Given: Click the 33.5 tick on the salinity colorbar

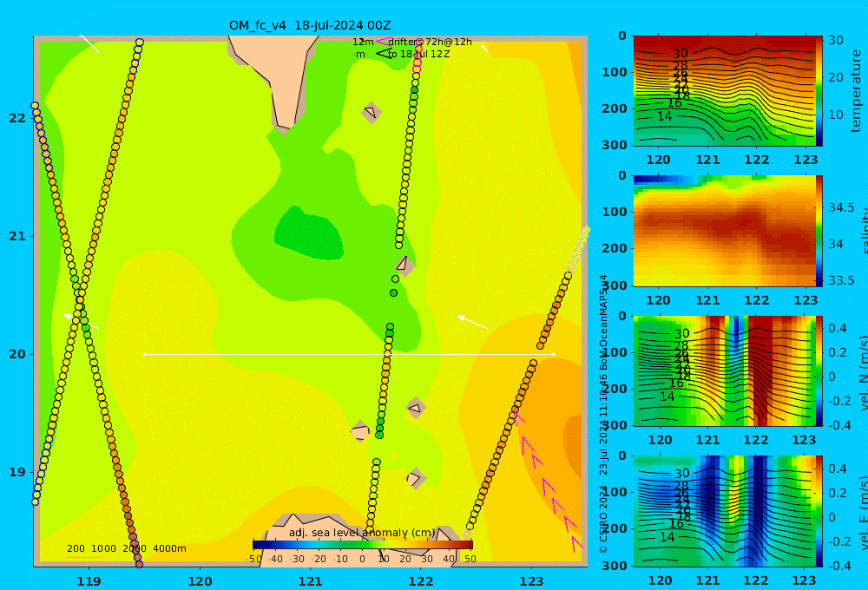Looking at the screenshot, I should (841, 280).
